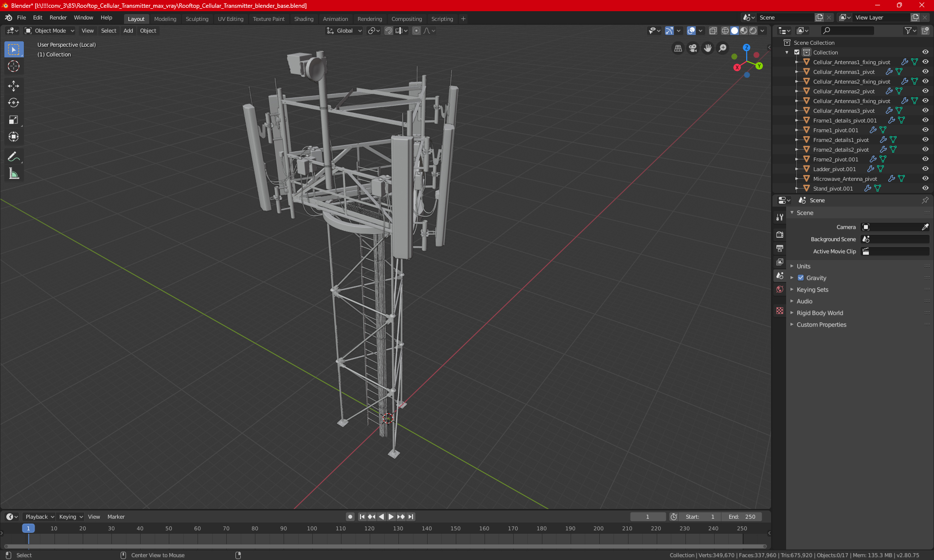This screenshot has width=934, height=560.
Task: Pick camera object with the eyedropper
Action: [x=925, y=227]
